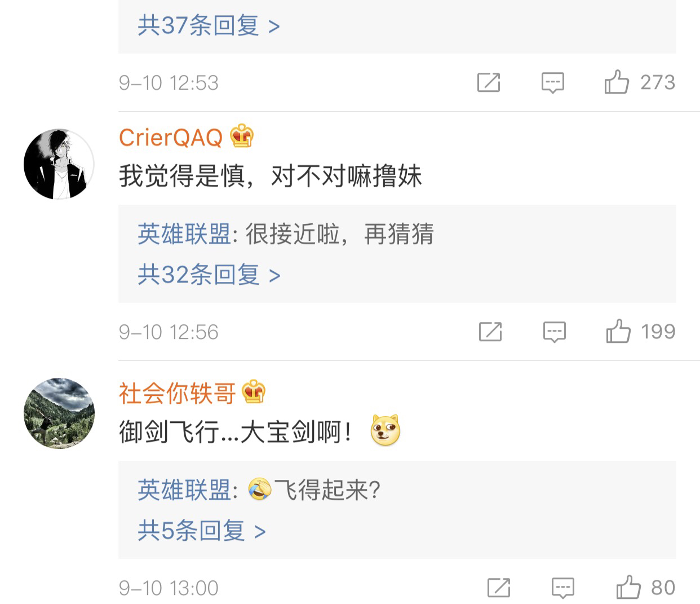Tap 英雄联盟 in reply to CrierQAQ
Screen dimensions: 700x604
[x=184, y=234]
